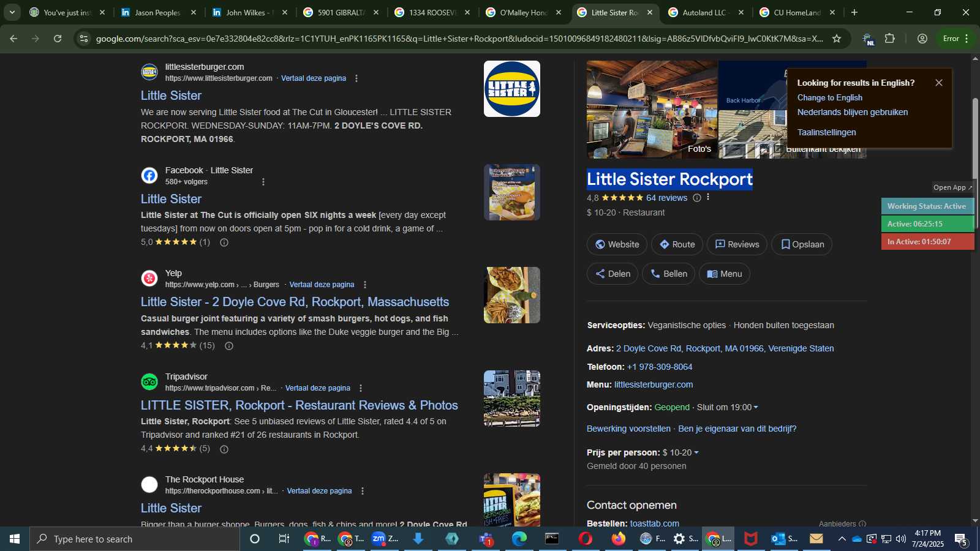
Task: Open three-dot menu next to 64 reviews
Action: (708, 197)
